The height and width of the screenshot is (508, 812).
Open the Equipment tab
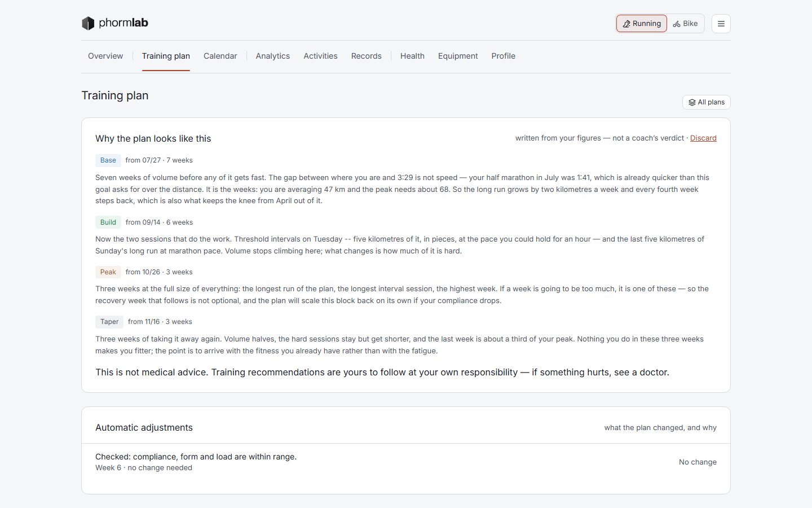click(x=458, y=56)
